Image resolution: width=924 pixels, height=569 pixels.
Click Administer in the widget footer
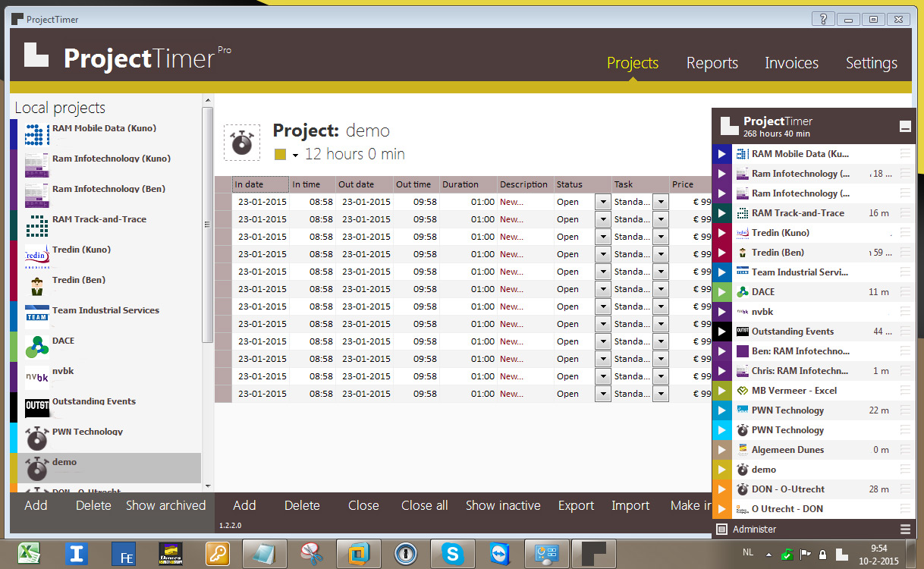(754, 529)
